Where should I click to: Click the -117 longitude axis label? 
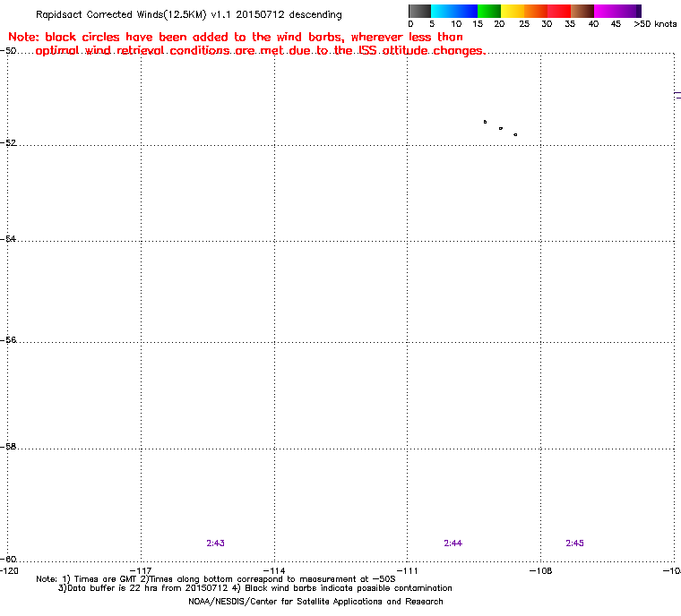141,571
